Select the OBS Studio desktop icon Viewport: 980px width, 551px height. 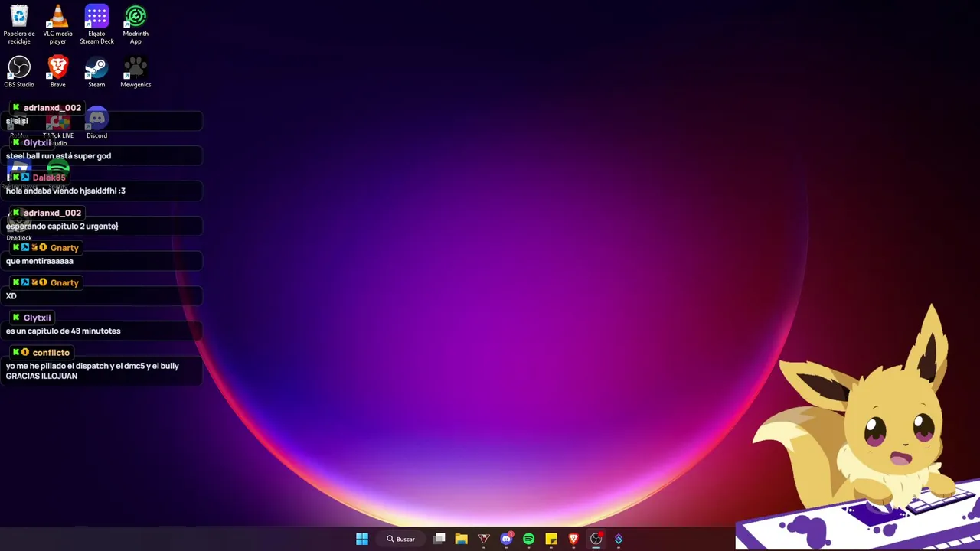(x=19, y=72)
